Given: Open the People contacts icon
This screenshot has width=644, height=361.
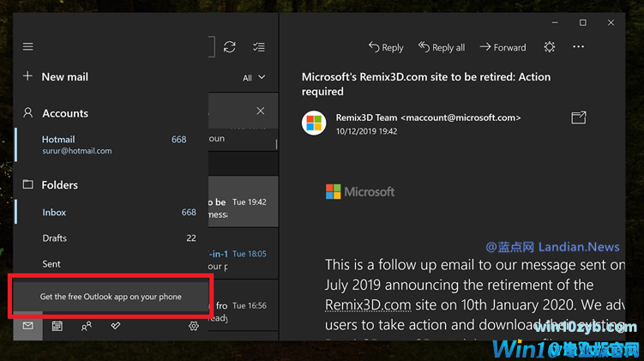Looking at the screenshot, I should [87, 326].
